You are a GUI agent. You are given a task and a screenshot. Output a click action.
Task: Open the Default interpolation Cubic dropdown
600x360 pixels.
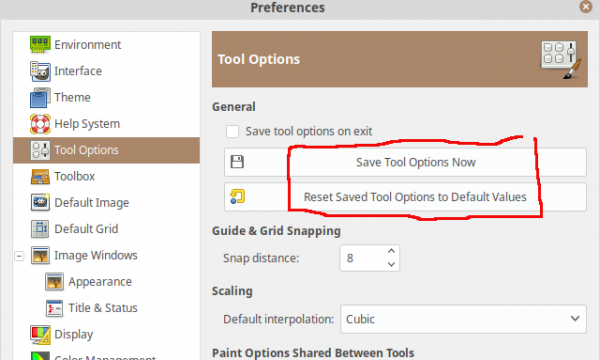pos(463,319)
